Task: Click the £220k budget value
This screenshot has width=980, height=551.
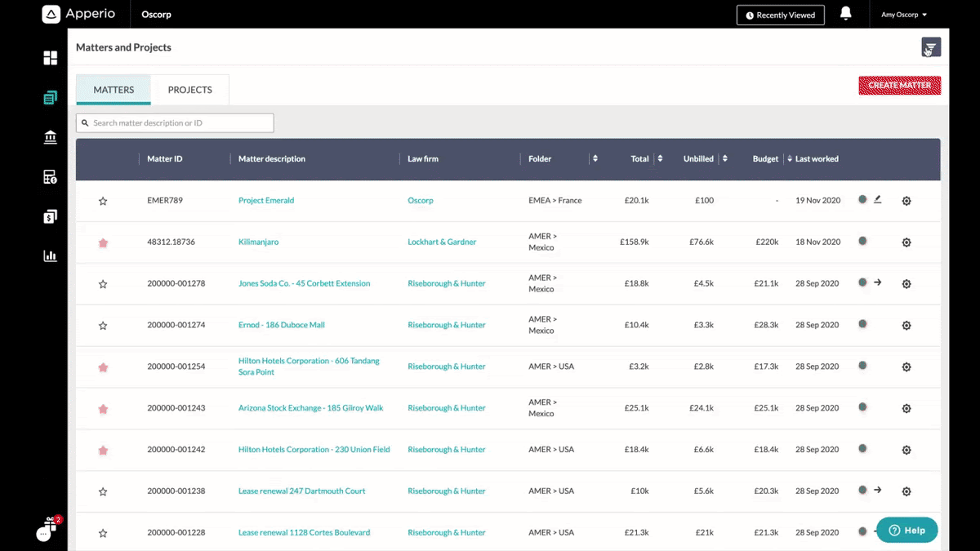Action: click(767, 242)
